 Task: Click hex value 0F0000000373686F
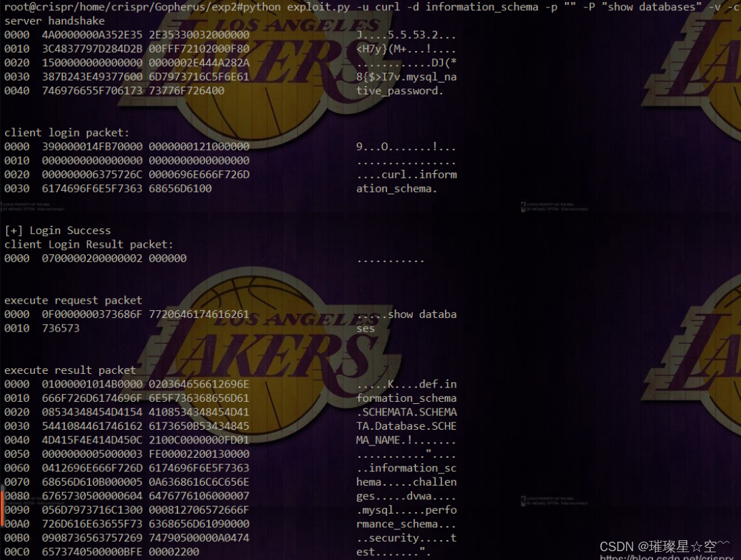point(92,314)
